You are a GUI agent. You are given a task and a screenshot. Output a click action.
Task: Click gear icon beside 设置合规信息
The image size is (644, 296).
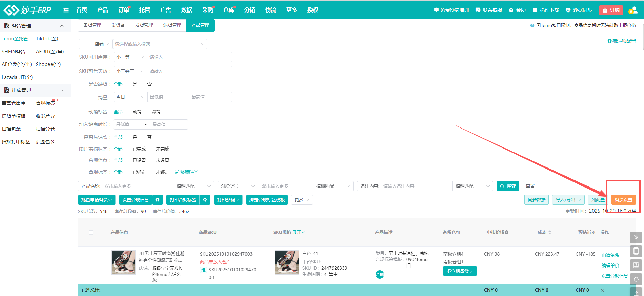click(x=157, y=200)
